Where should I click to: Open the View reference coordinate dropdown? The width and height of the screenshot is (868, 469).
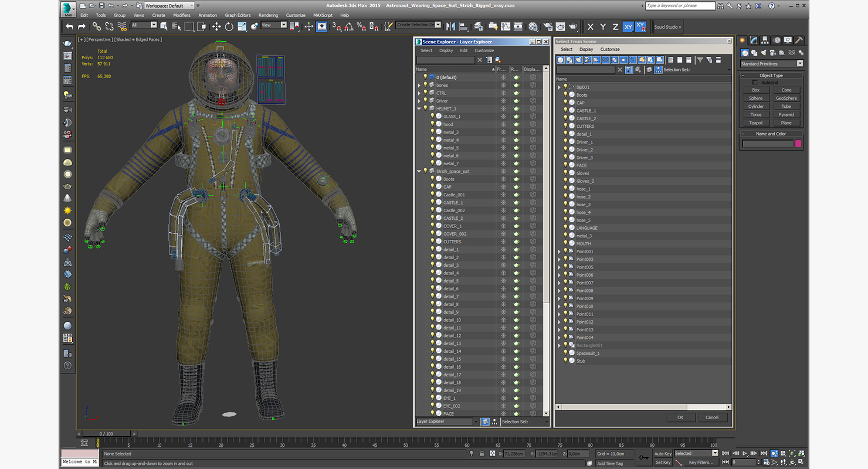click(x=274, y=25)
